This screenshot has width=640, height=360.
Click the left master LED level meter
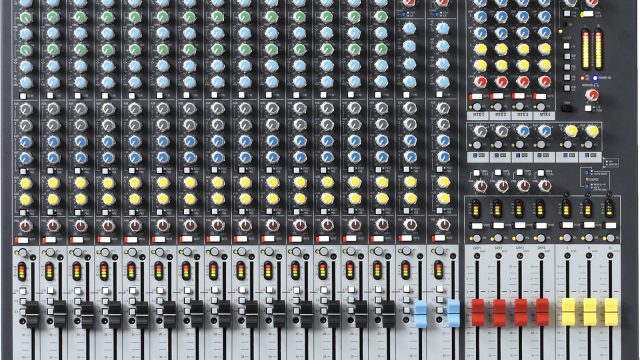[585, 50]
